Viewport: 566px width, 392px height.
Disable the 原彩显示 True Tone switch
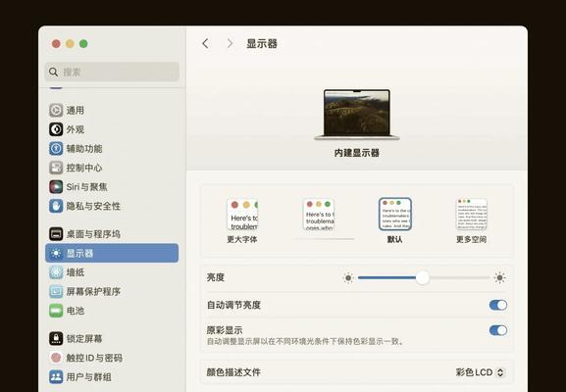click(498, 330)
